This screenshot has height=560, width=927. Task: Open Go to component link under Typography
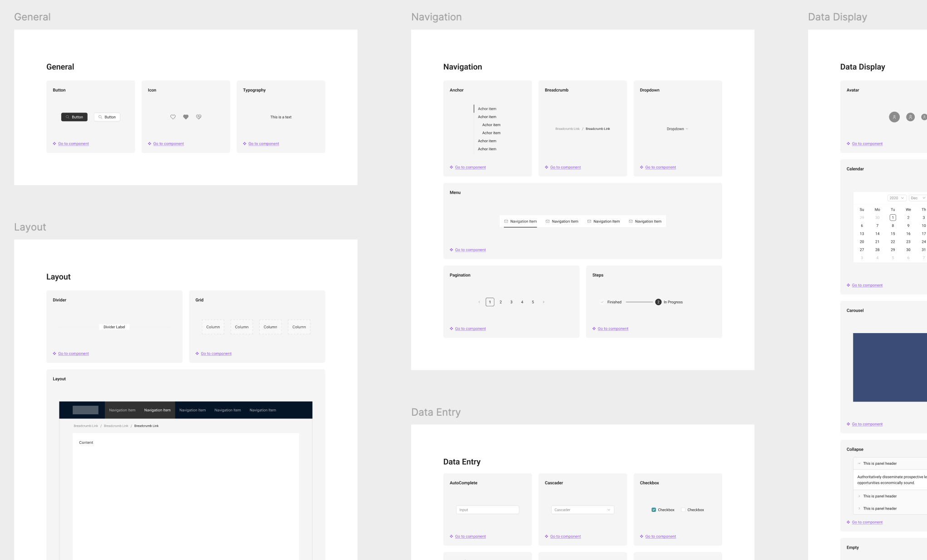click(x=264, y=144)
